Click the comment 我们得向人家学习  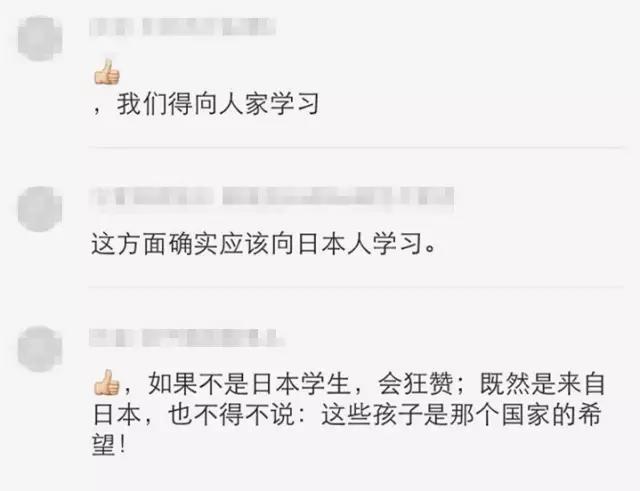point(218,104)
